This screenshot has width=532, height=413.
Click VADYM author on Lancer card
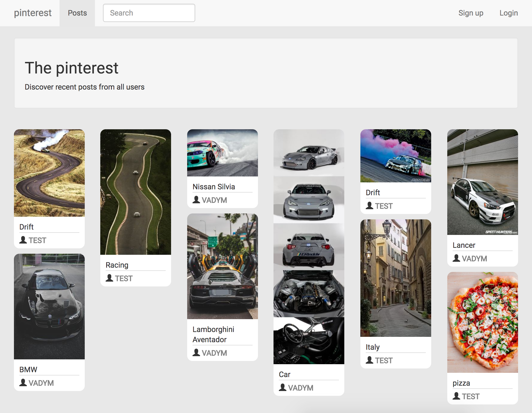pyautogui.click(x=475, y=259)
